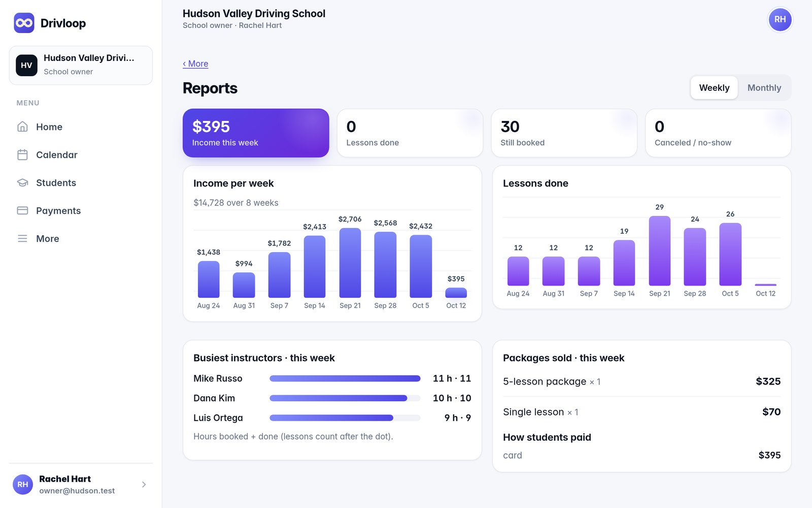Click the Sep 28 lessons bar showing 24
The image size is (812, 508).
(695, 257)
